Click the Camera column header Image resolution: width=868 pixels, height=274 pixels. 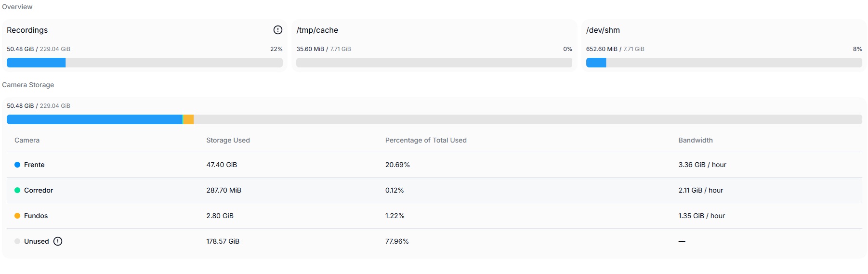[x=27, y=140]
